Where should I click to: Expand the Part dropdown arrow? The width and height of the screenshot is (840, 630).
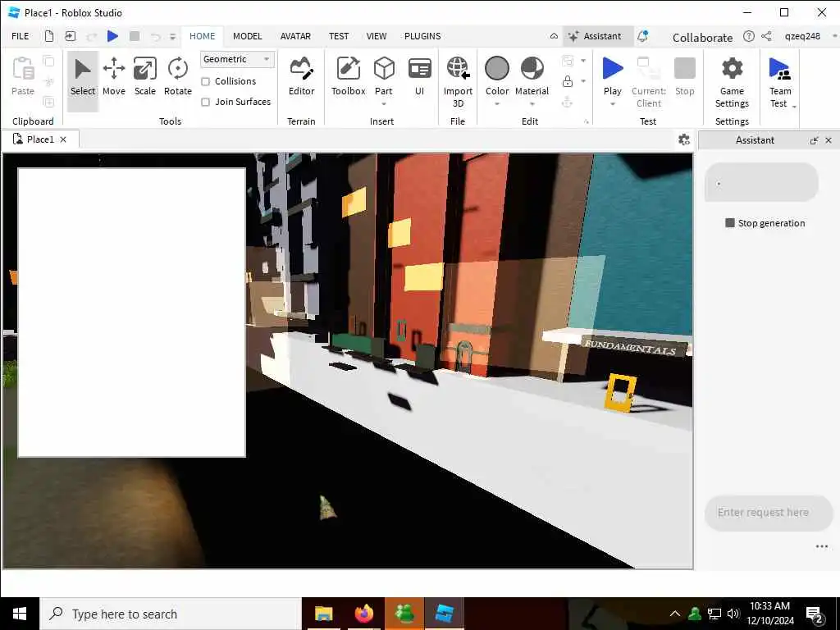pyautogui.click(x=384, y=103)
